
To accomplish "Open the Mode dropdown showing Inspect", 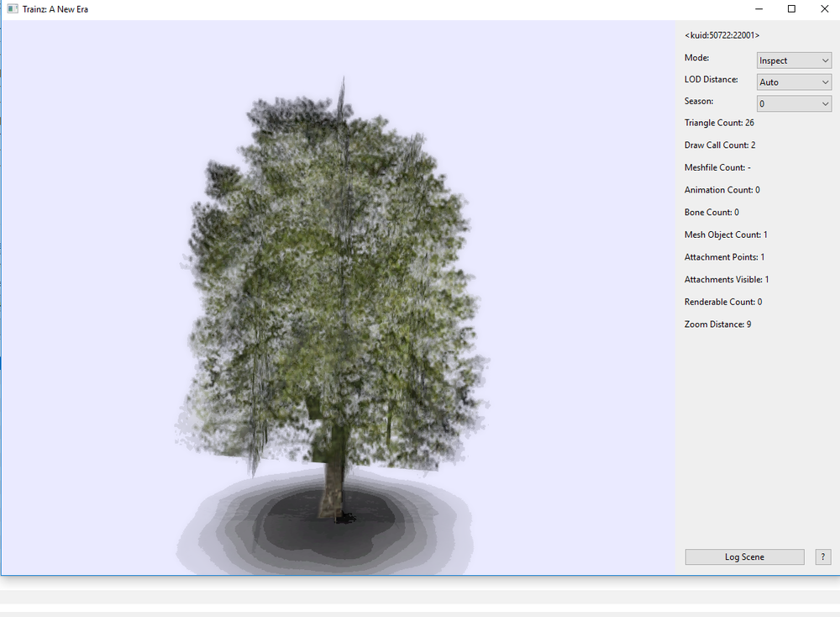I will [x=794, y=61].
